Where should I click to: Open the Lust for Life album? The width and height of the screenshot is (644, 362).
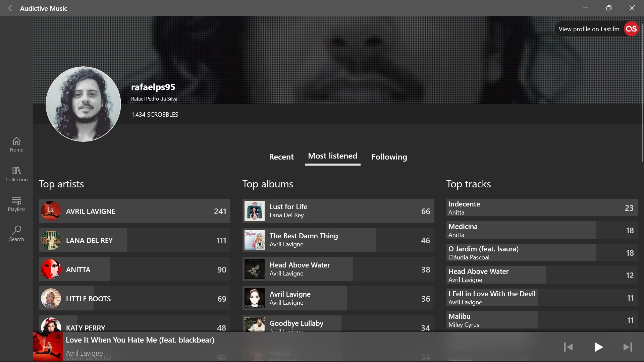[338, 211]
